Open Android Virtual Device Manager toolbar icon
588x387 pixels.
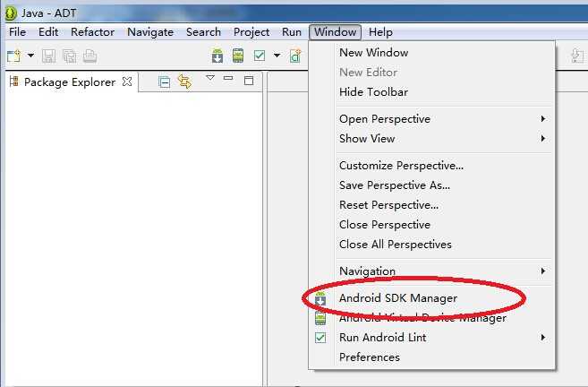[x=238, y=56]
